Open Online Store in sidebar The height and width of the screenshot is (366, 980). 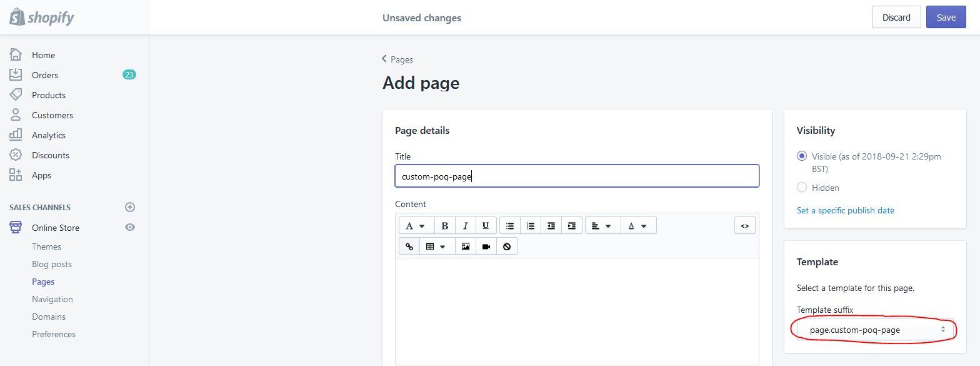tap(56, 228)
